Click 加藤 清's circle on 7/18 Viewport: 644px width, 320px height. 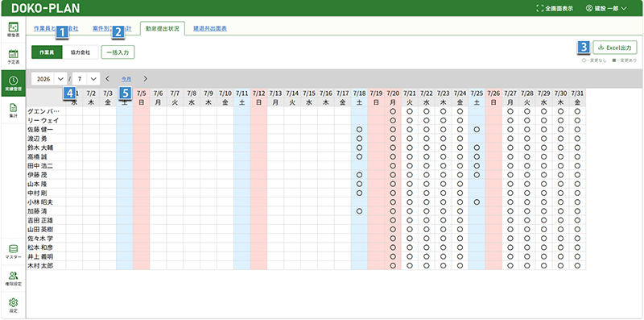coord(359,211)
